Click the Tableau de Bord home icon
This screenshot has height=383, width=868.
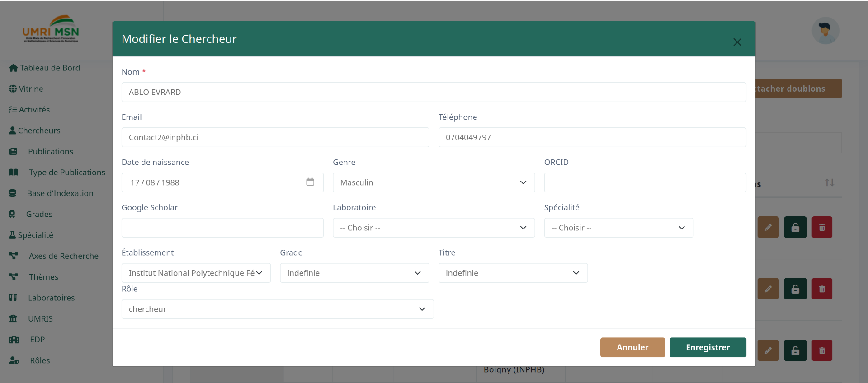(14, 68)
